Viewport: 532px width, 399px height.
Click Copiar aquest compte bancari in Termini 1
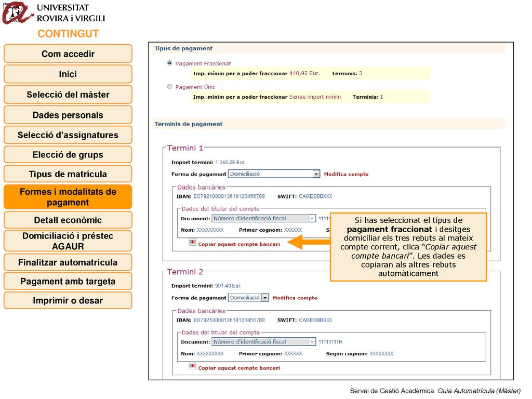click(239, 244)
